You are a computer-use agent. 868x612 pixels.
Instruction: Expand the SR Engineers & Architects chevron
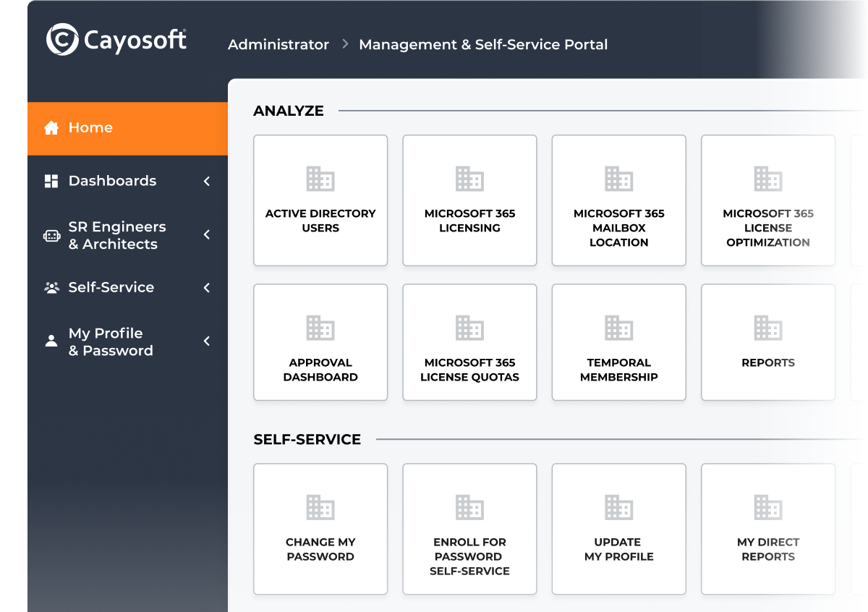point(207,234)
